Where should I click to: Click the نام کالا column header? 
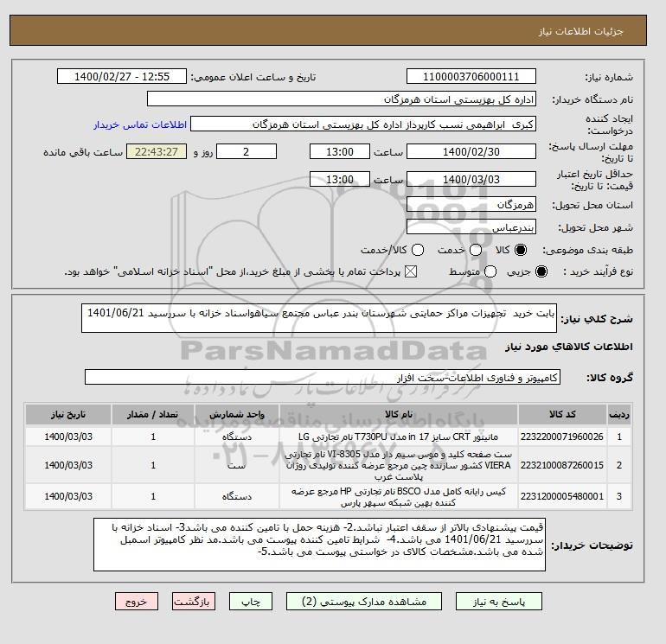(399, 414)
